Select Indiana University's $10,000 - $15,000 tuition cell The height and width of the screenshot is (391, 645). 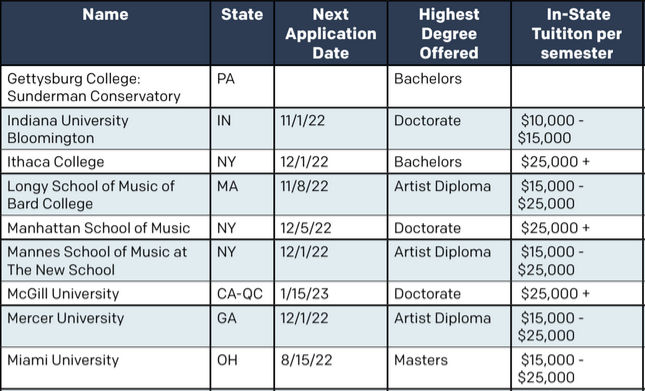577,129
